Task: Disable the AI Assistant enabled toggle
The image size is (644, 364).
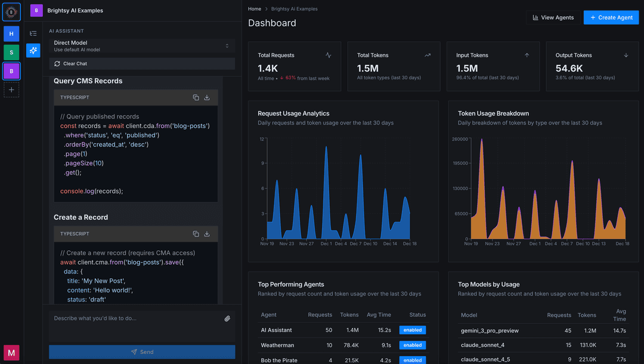Action: tap(412, 329)
